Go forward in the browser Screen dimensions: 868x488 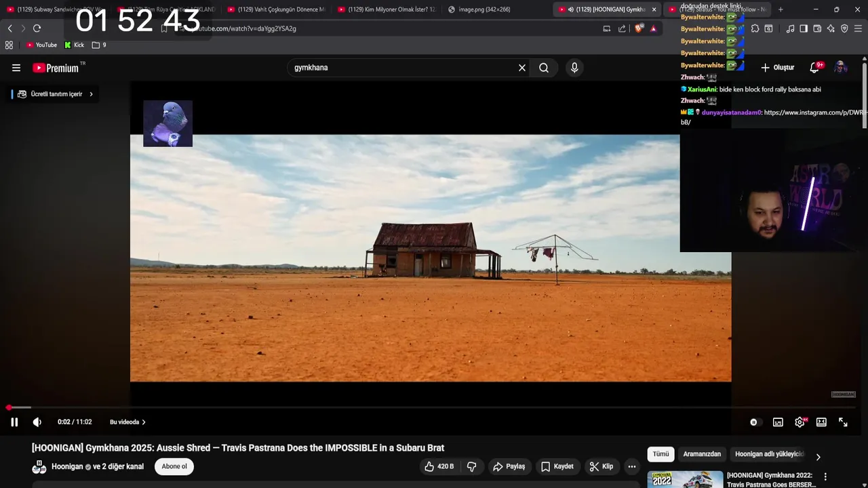click(x=23, y=28)
